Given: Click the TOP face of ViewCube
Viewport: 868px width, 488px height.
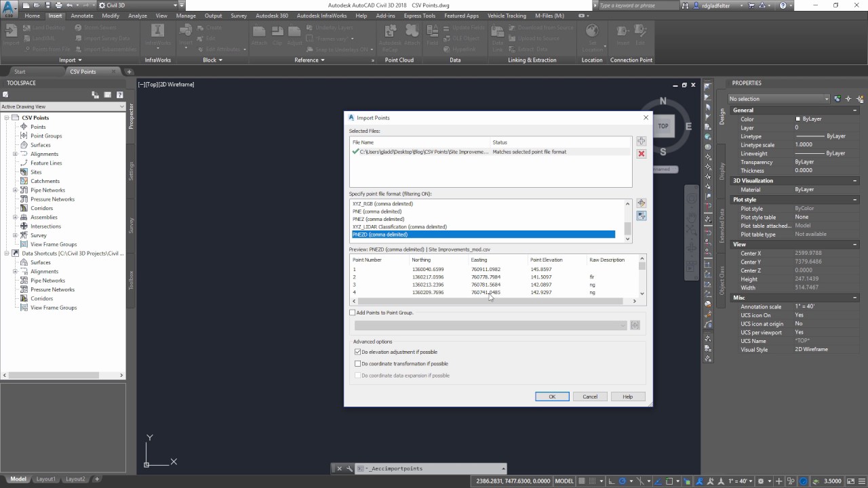Looking at the screenshot, I should (x=663, y=125).
